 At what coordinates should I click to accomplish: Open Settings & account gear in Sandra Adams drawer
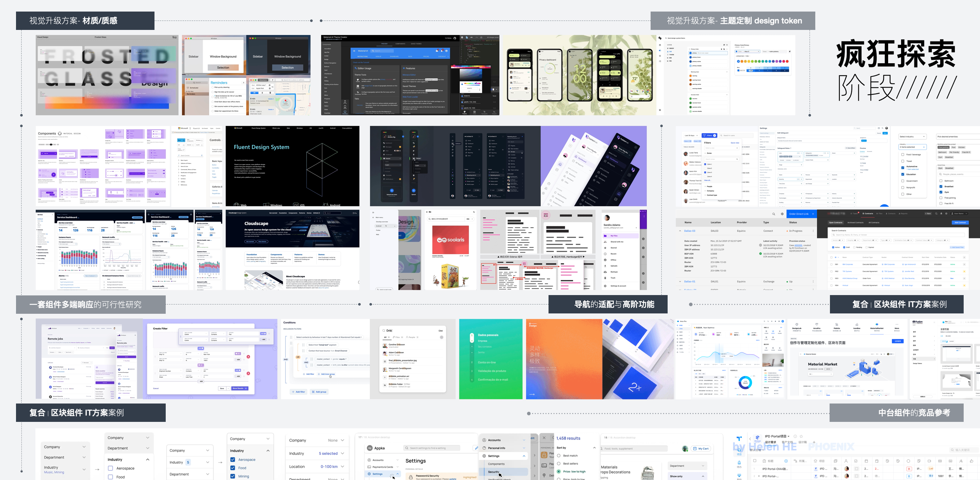[605, 286]
